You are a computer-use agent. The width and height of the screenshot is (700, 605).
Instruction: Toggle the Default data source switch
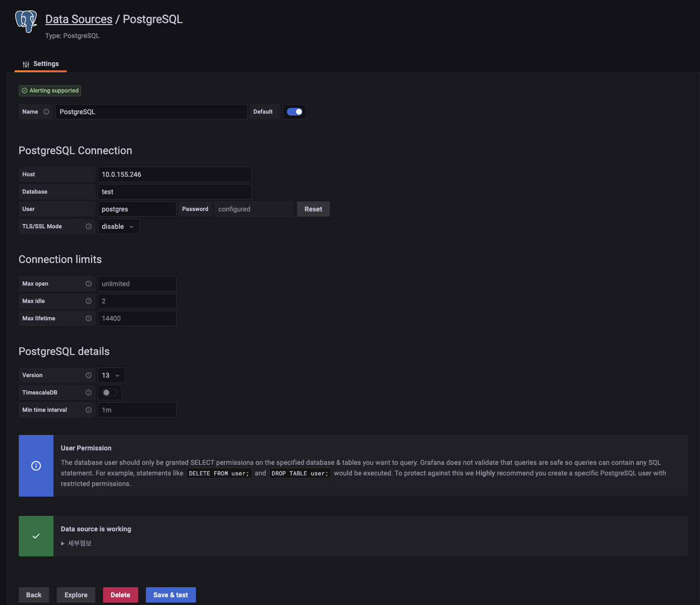pyautogui.click(x=295, y=112)
